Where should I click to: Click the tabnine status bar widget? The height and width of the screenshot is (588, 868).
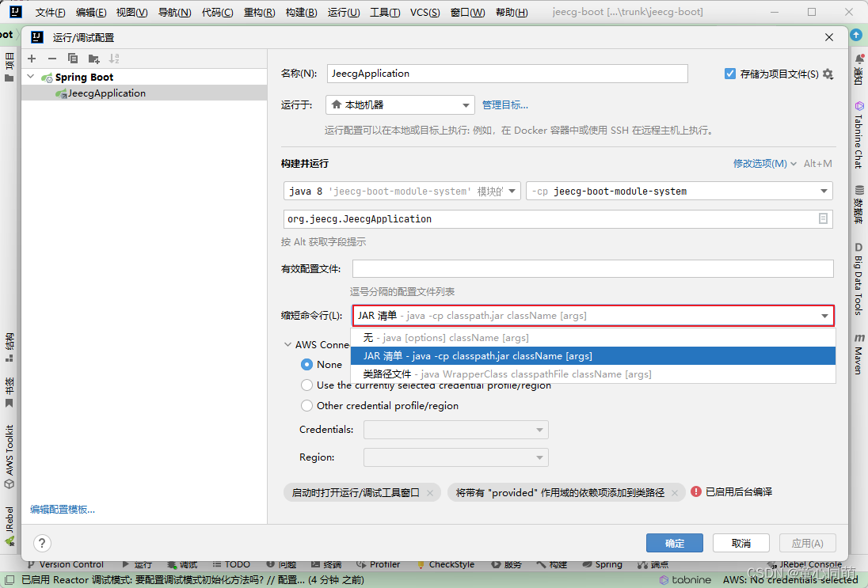(x=685, y=580)
